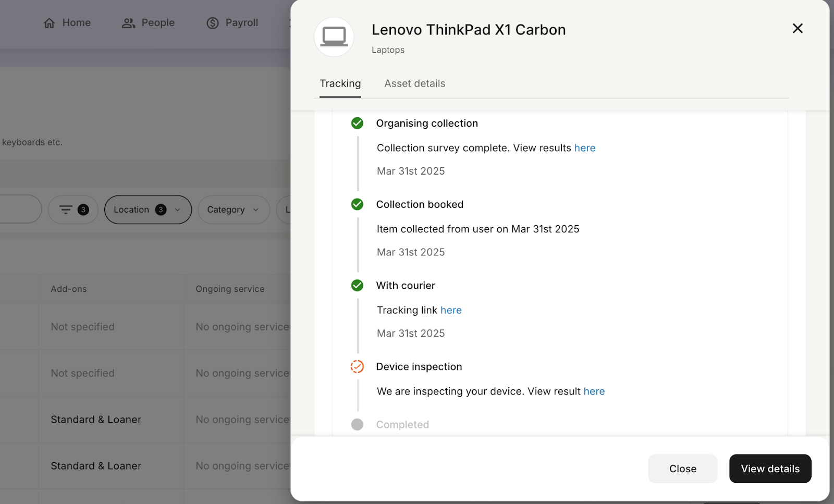Open the Category filter dropdown

[x=234, y=210]
